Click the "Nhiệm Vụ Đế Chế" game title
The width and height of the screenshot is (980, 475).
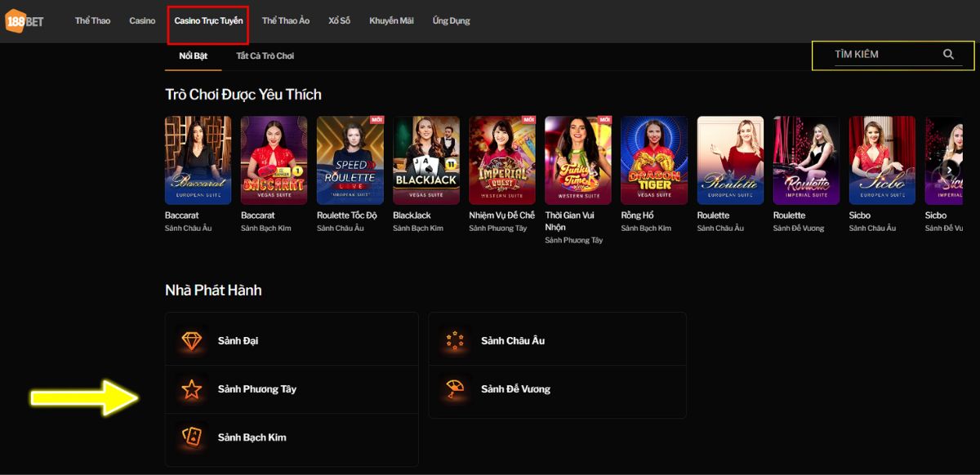(501, 215)
